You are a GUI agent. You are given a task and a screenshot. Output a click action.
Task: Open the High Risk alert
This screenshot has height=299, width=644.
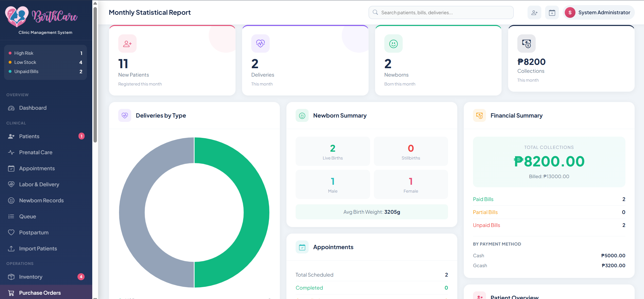(x=46, y=53)
